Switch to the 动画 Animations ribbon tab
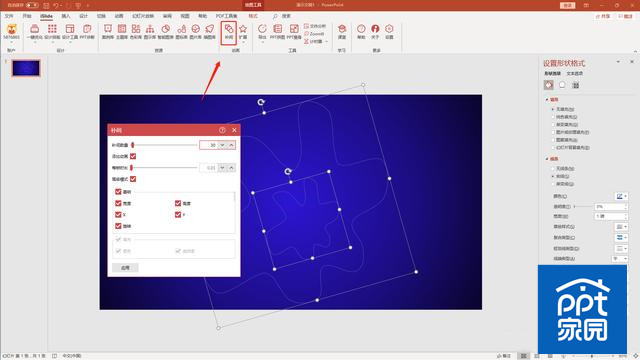This screenshot has width=640, height=360. [119, 16]
